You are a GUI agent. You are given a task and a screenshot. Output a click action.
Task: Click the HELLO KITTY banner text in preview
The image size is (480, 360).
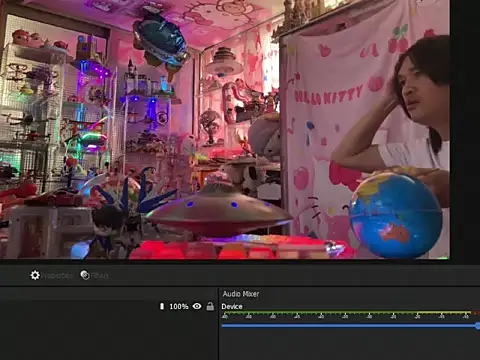[x=328, y=95]
